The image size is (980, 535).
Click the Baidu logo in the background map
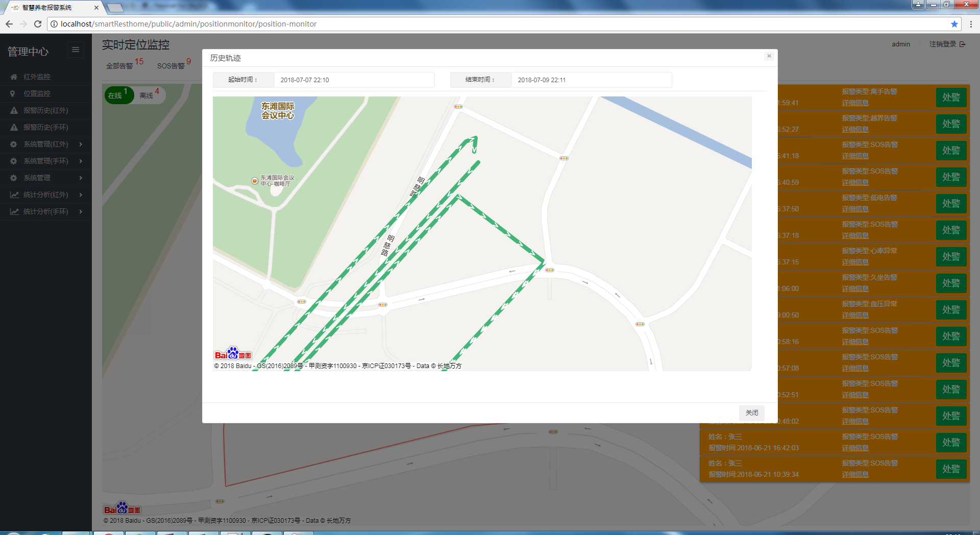(122, 508)
